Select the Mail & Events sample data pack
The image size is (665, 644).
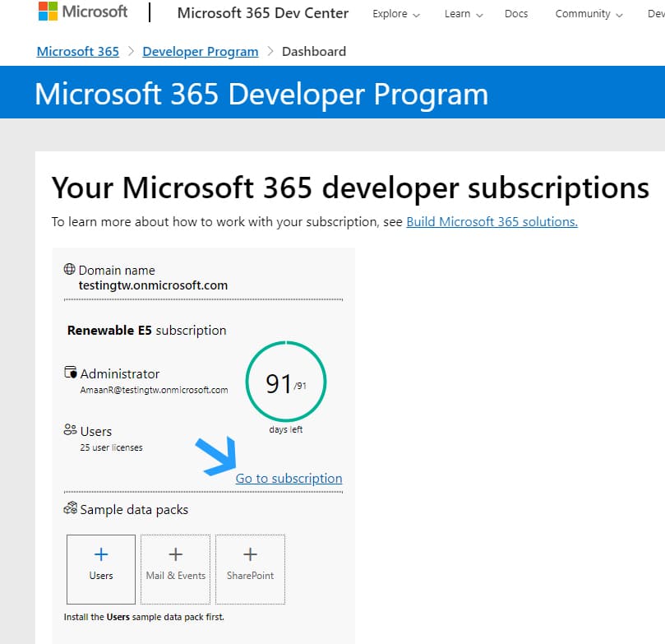click(x=175, y=569)
